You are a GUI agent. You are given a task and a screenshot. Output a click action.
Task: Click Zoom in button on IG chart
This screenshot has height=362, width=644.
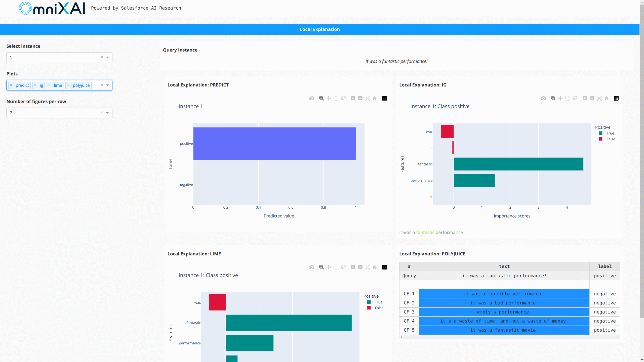(x=585, y=98)
